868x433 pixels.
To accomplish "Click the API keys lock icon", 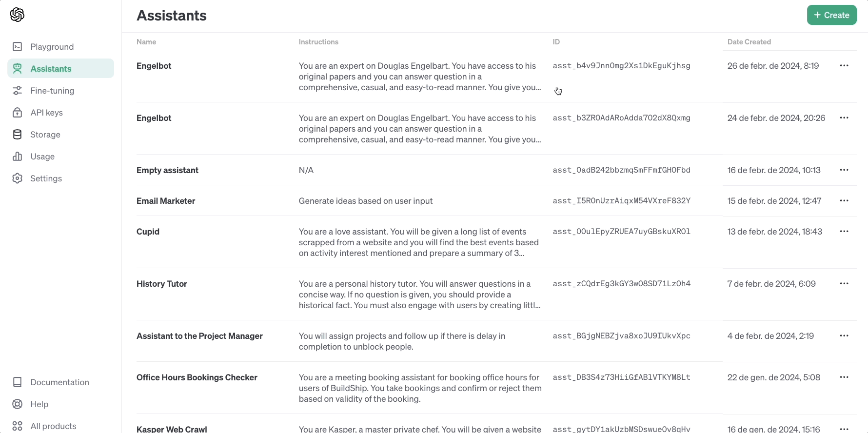I will point(18,113).
